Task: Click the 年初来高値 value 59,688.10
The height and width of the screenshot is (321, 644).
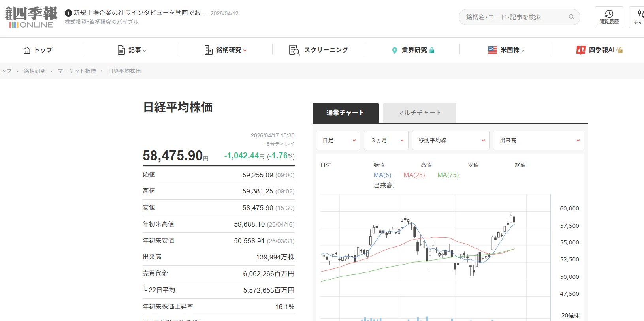Action: 249,224
